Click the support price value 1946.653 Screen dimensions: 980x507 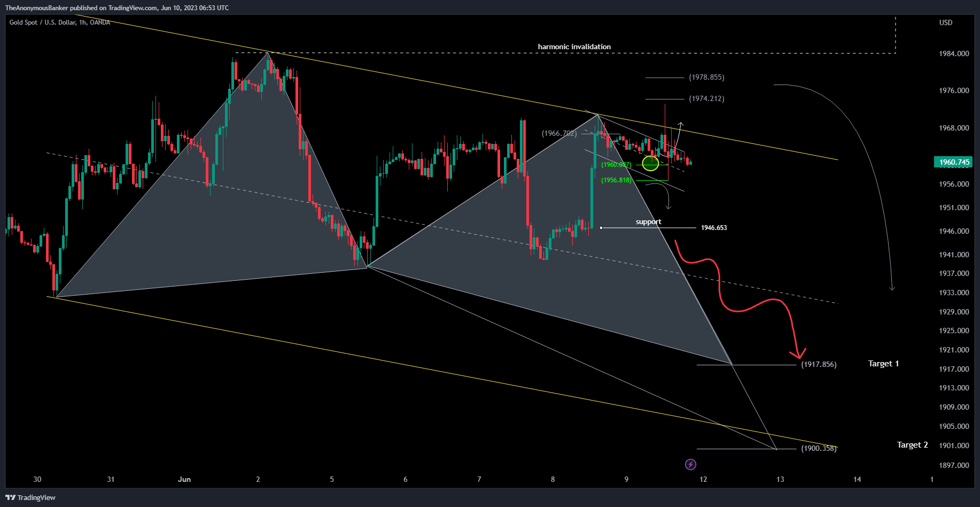[x=714, y=228]
